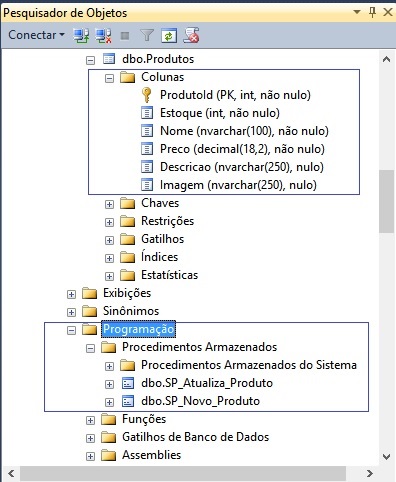Click the green Refresh toolbar icon
396x482 pixels.
pos(169,35)
